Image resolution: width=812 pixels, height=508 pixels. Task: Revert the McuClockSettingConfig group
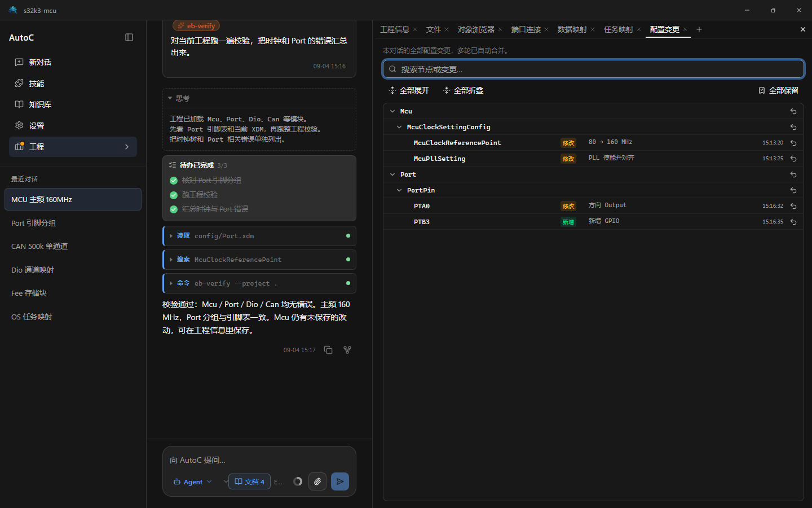pyautogui.click(x=793, y=127)
